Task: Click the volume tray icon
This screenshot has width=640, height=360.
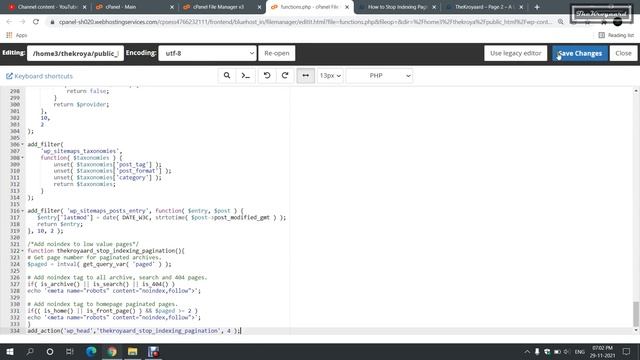Action: (x=567, y=351)
